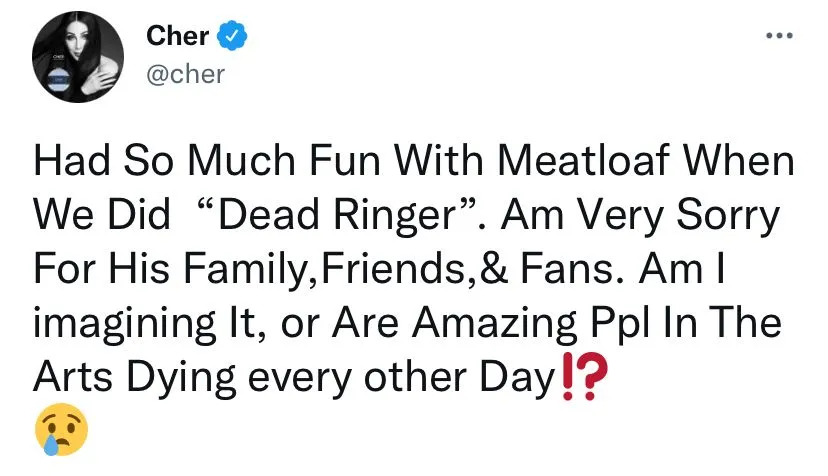The image size is (828, 476).
Task: Click the text Family,Friends,& Fans
Action: point(399,268)
